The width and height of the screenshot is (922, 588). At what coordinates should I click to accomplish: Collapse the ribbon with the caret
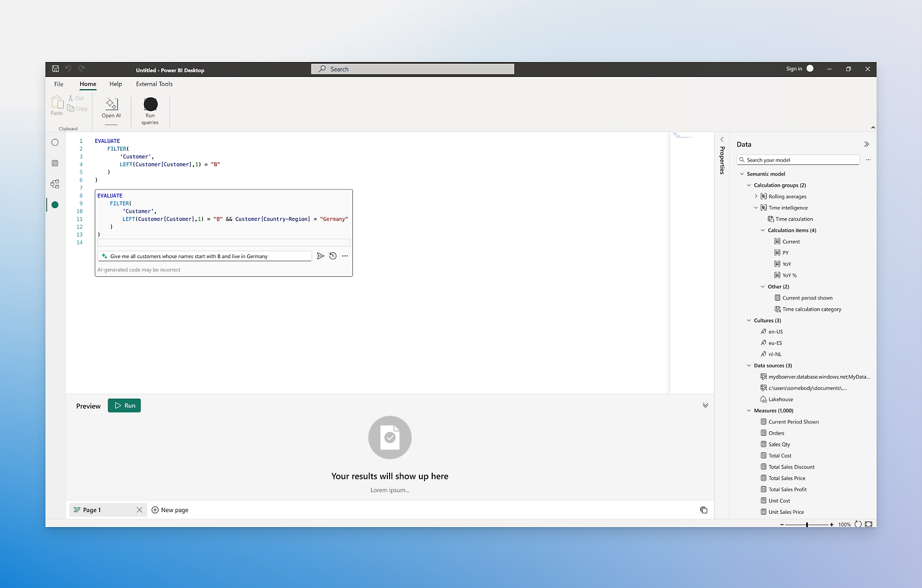(873, 128)
